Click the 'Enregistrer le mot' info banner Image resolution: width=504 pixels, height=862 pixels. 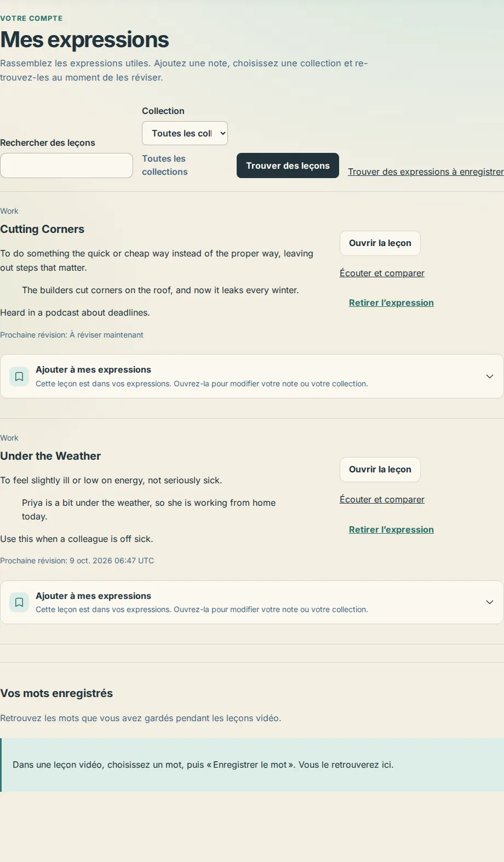[x=252, y=764]
